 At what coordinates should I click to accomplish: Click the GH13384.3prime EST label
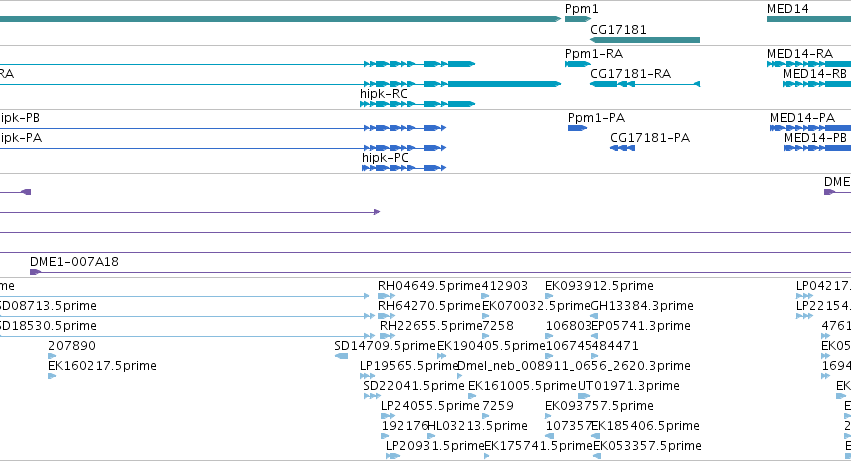[x=642, y=306]
